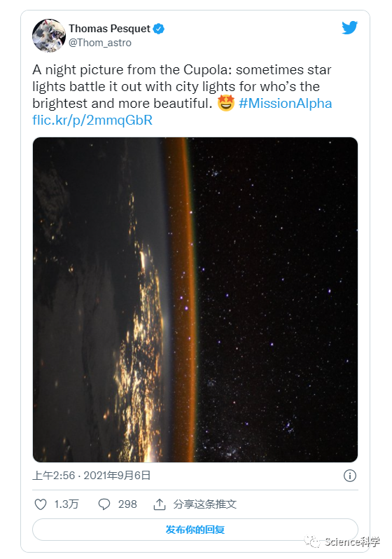Image resolution: width=392 pixels, height=559 pixels.
Task: Click the 分享这条推文 share text
Action: 204,504
